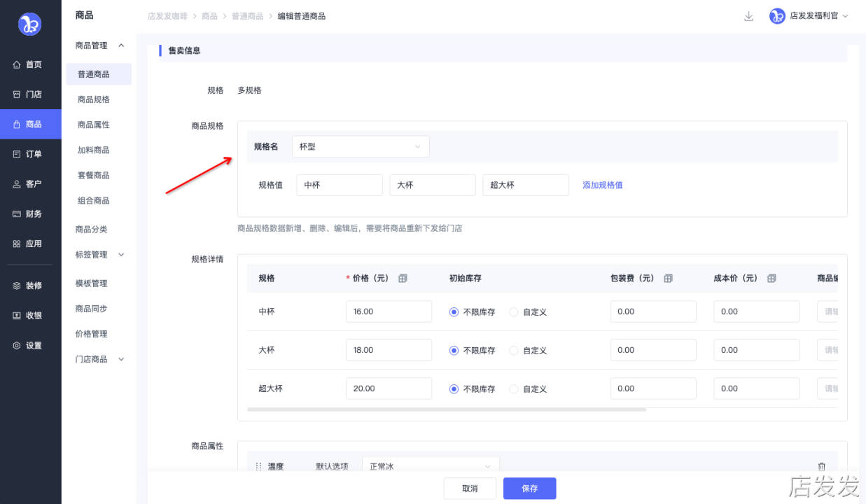
Task: Click batch-fill icon next to 价格（元）
Action: pos(403,278)
